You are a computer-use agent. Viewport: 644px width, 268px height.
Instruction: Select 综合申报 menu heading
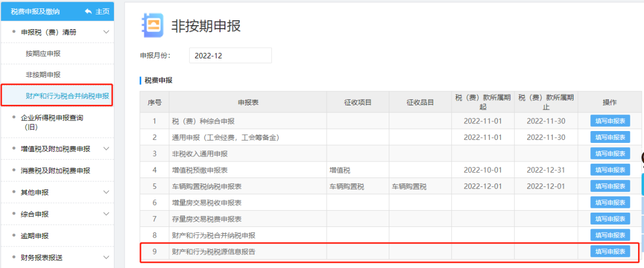point(35,214)
